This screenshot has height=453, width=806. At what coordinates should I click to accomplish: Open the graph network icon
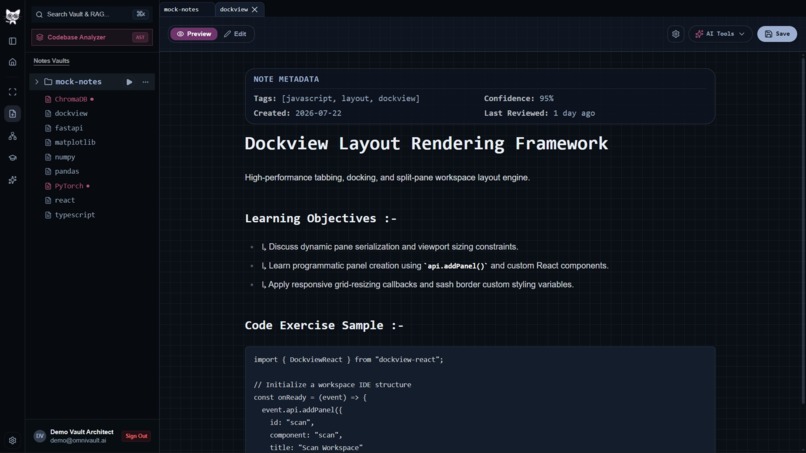click(12, 136)
